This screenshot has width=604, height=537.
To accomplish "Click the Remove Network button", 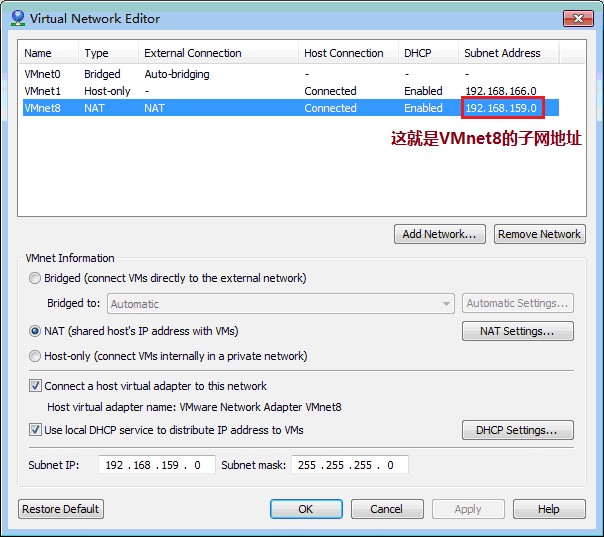I will coord(539,234).
